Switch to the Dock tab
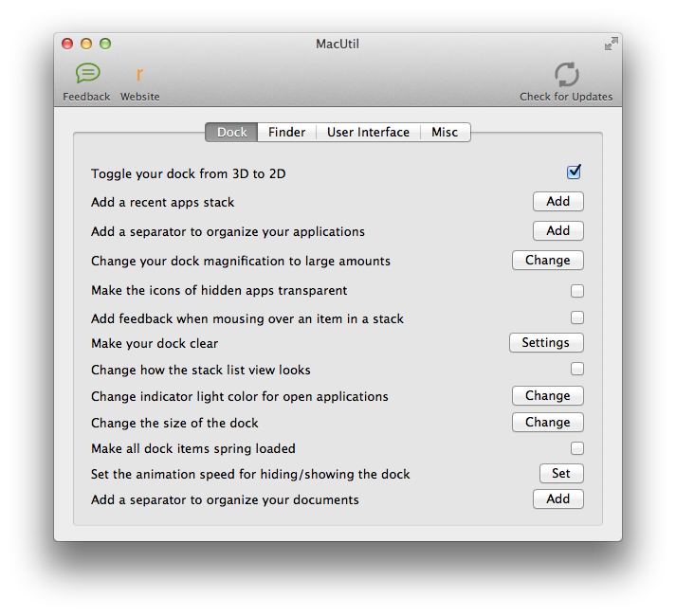This screenshot has height=616, width=676. coord(231,132)
